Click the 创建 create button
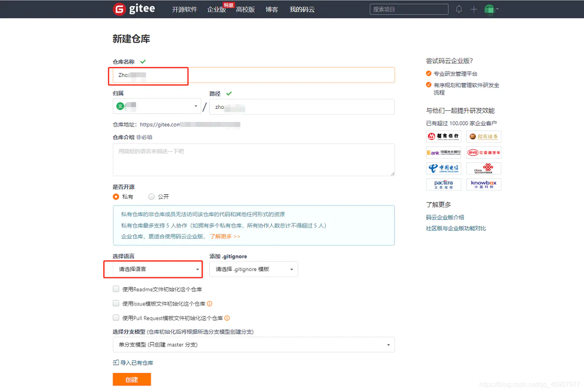Viewport: 584px width, 392px height. (x=132, y=380)
